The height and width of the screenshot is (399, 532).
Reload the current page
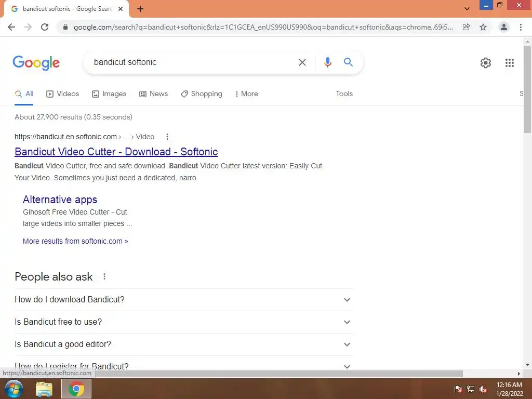click(x=45, y=27)
